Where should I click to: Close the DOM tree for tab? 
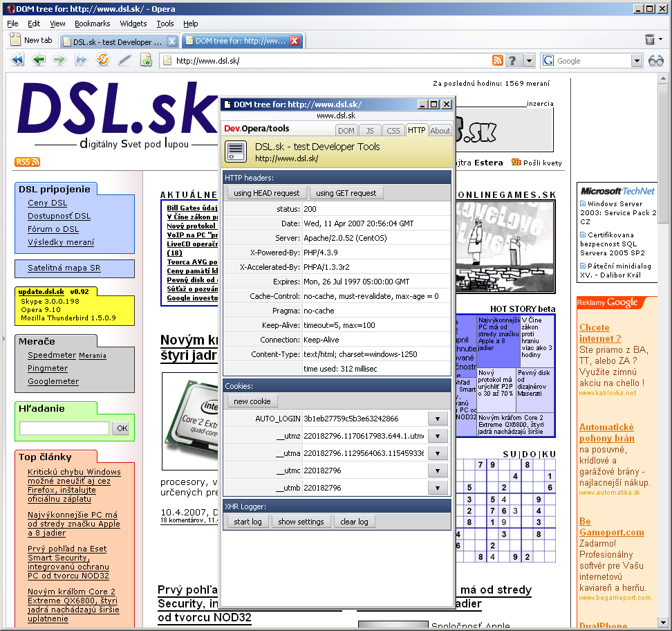pos(295,41)
